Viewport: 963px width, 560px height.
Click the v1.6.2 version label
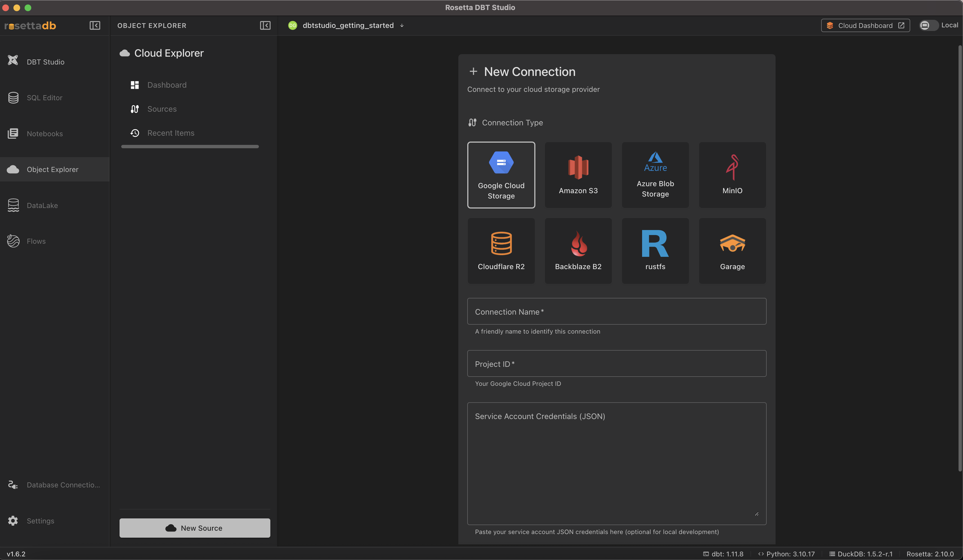[x=16, y=554]
